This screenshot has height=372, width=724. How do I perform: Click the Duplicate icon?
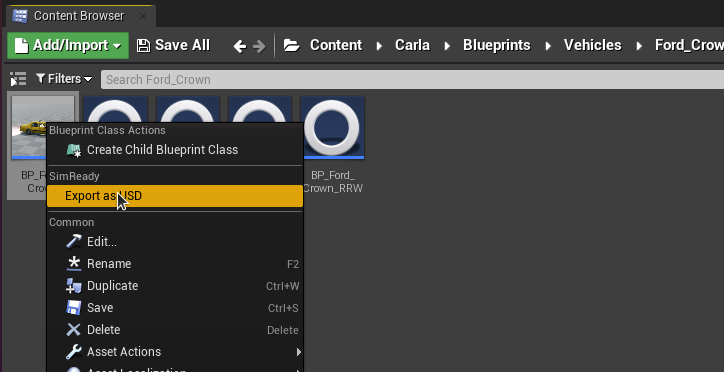(x=74, y=286)
